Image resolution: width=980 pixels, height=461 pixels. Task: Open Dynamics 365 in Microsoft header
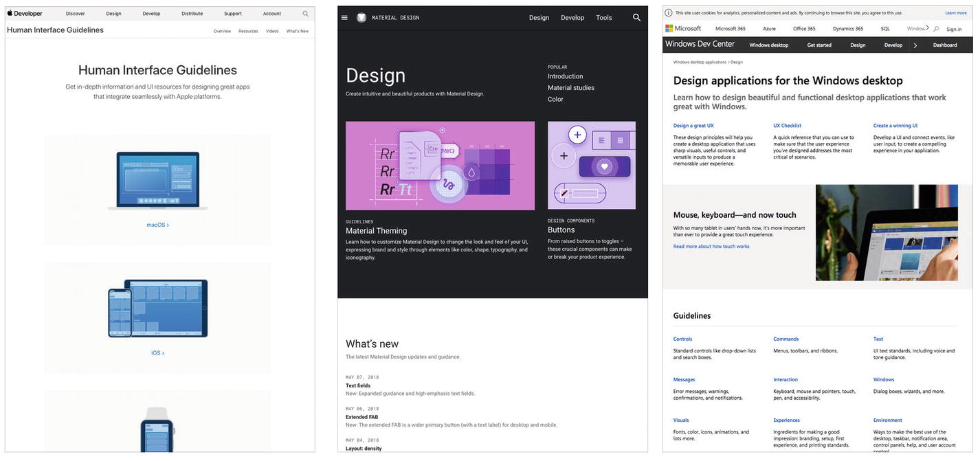[x=848, y=29]
